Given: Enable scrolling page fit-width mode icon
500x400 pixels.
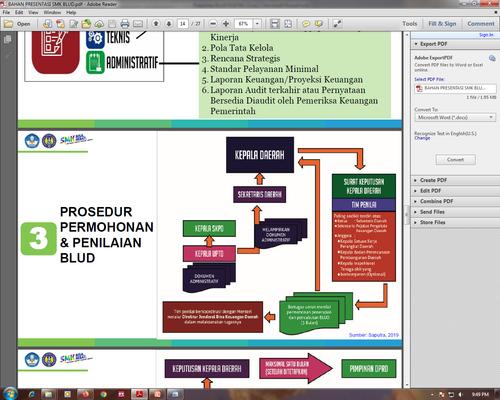Looking at the screenshot, I should click(x=275, y=24).
